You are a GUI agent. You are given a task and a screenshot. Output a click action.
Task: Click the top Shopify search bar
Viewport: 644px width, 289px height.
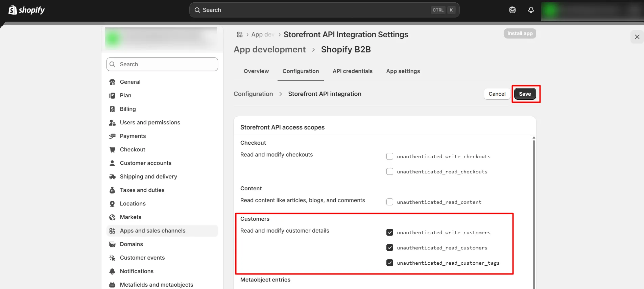pyautogui.click(x=324, y=10)
